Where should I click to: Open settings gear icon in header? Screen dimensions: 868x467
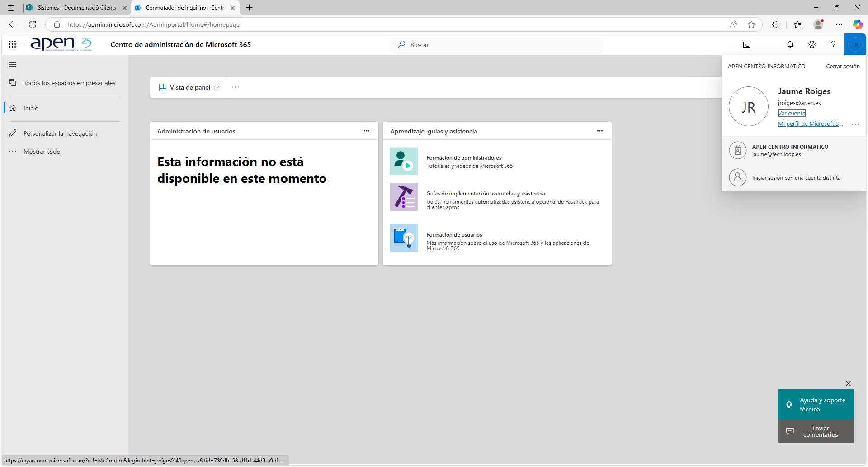tap(812, 44)
